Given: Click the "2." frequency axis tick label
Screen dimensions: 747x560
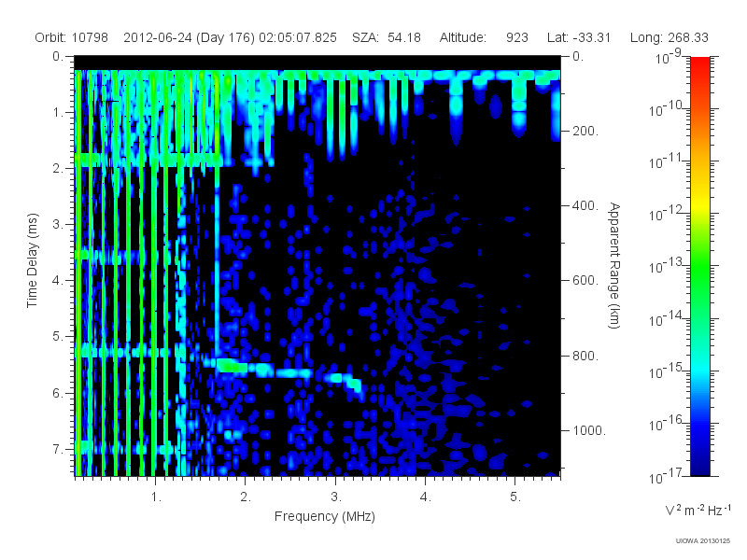Looking at the screenshot, I should [x=246, y=497].
